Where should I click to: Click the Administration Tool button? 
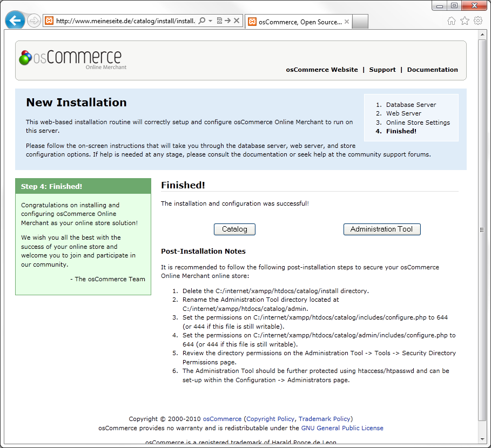382,229
